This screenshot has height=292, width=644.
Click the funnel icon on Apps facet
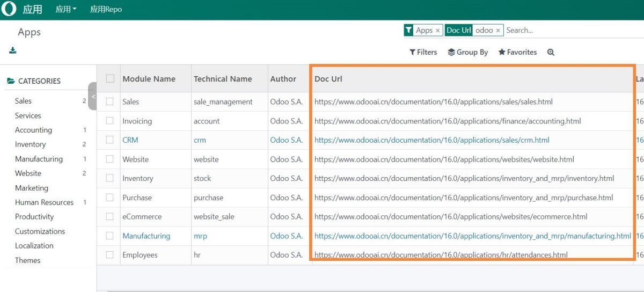click(x=409, y=31)
